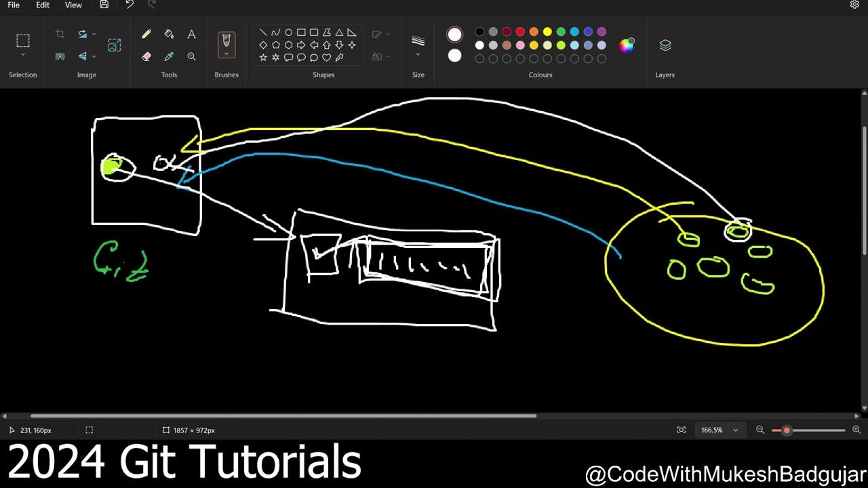
Task: Open the Edit colours wheel
Action: click(x=627, y=45)
